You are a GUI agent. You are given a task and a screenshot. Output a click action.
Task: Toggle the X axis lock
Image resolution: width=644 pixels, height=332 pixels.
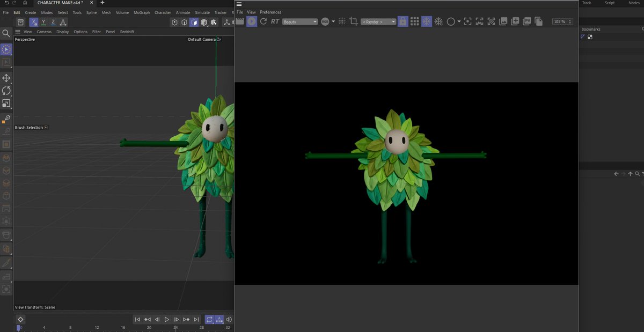pos(34,23)
